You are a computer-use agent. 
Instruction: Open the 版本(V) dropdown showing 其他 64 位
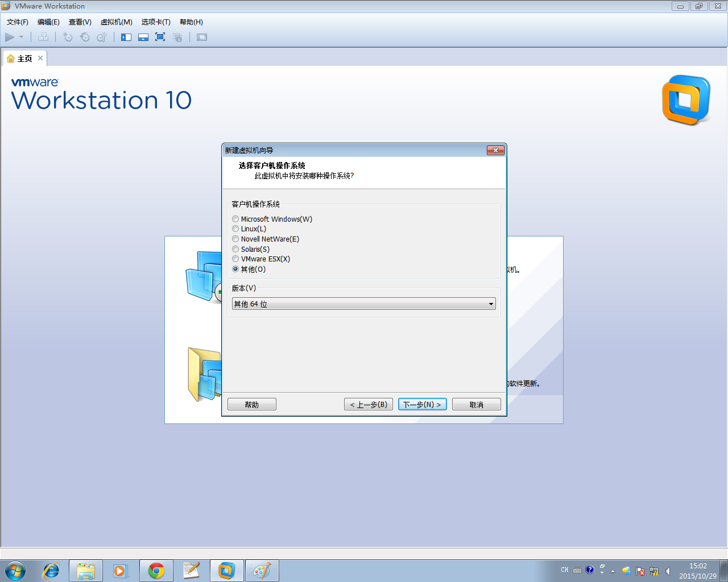[x=364, y=304]
